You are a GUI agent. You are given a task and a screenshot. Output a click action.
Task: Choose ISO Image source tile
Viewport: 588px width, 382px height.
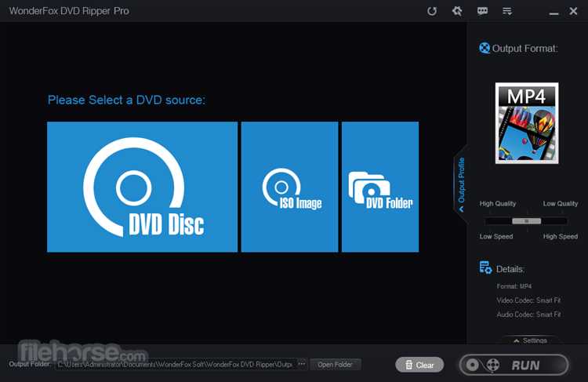(x=289, y=187)
